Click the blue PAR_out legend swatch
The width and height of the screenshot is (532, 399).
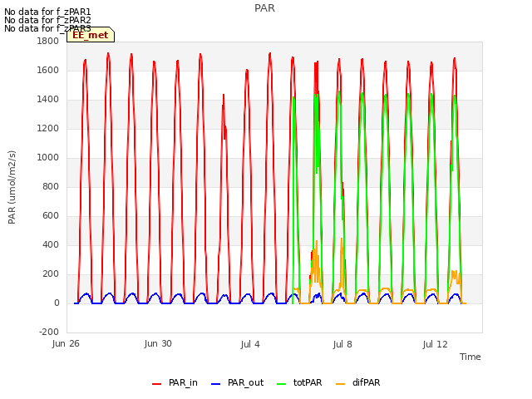(216, 384)
